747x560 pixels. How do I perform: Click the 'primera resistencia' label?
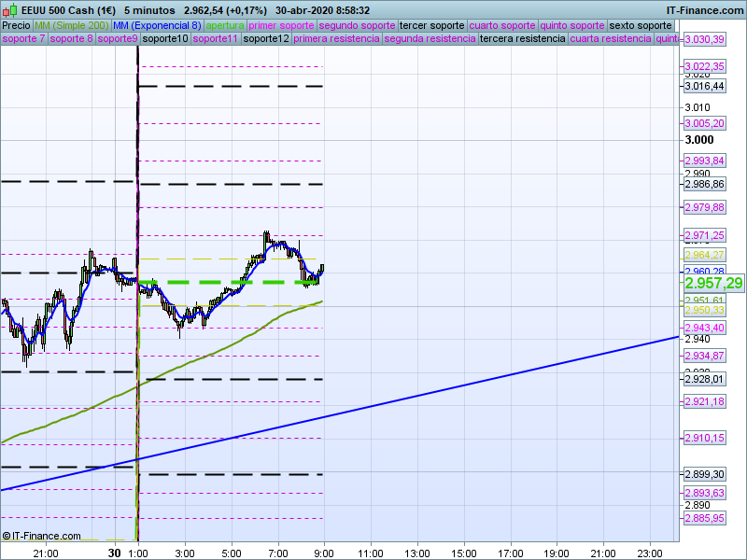pyautogui.click(x=336, y=39)
